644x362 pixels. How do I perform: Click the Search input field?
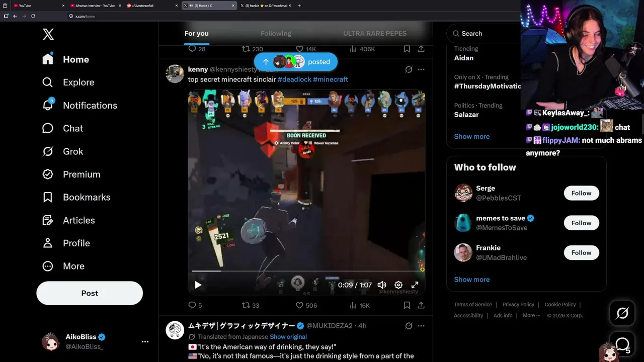pos(485,33)
